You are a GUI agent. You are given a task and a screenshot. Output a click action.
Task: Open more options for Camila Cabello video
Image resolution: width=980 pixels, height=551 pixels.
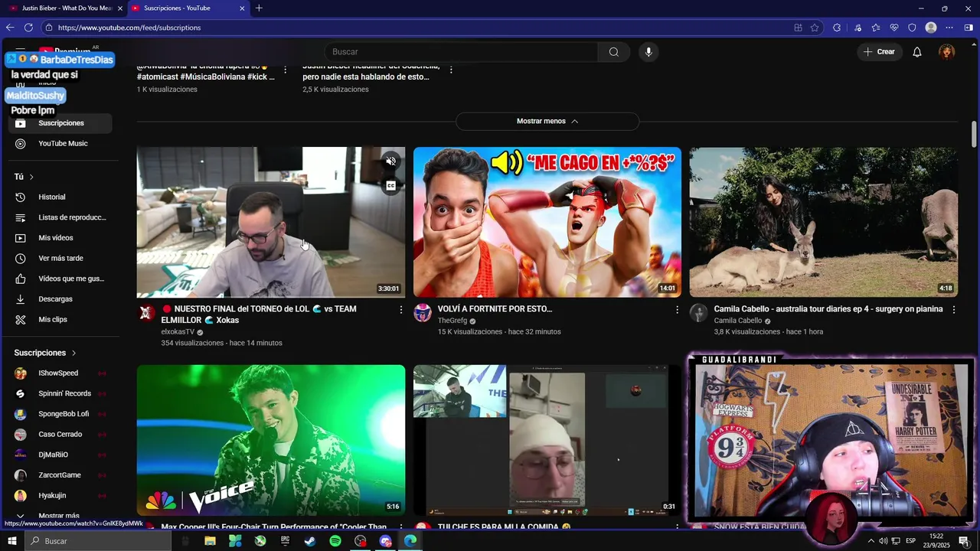953,310
